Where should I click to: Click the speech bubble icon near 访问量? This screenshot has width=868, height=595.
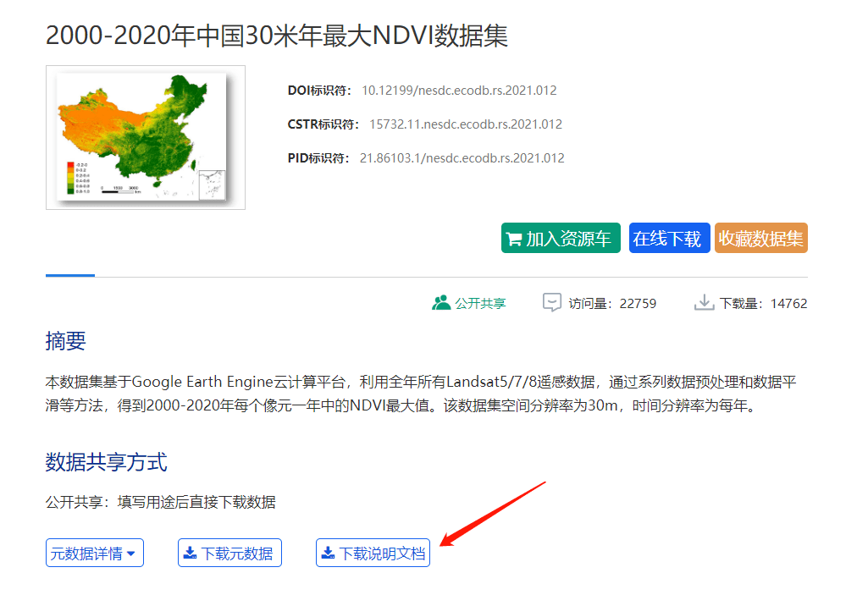pos(552,301)
